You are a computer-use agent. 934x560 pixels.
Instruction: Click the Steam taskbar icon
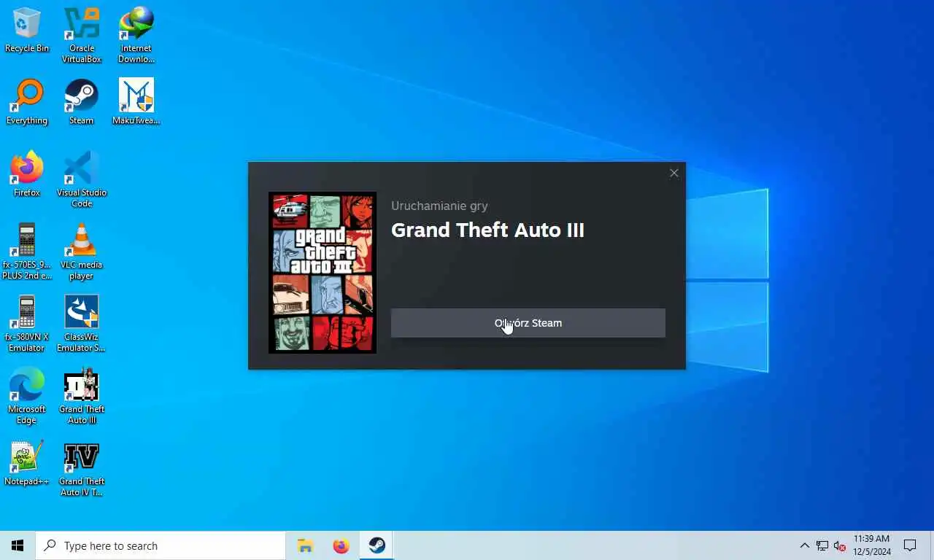[x=377, y=545]
